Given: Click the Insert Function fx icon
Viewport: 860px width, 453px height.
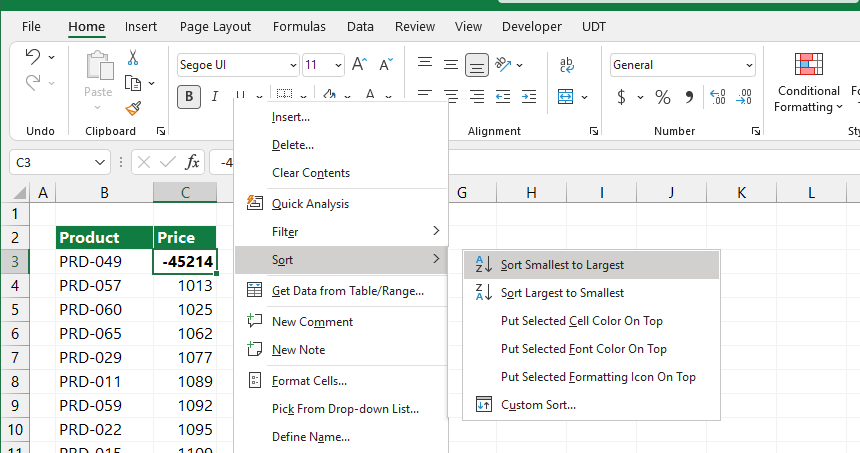Looking at the screenshot, I should pyautogui.click(x=193, y=162).
